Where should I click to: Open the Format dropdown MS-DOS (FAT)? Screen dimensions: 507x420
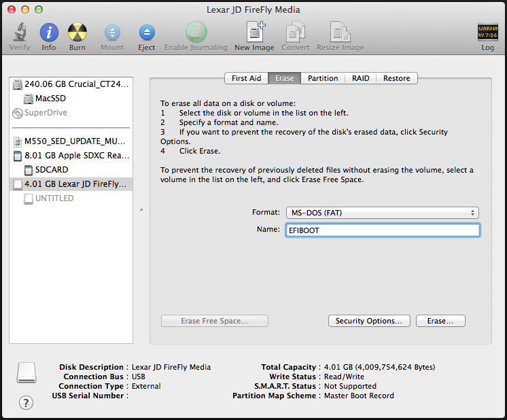(x=382, y=213)
